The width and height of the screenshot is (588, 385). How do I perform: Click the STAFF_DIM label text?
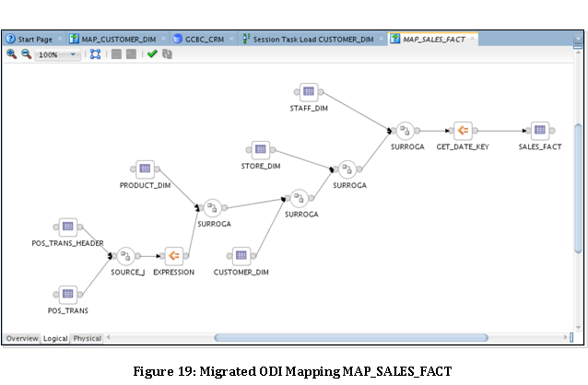309,109
